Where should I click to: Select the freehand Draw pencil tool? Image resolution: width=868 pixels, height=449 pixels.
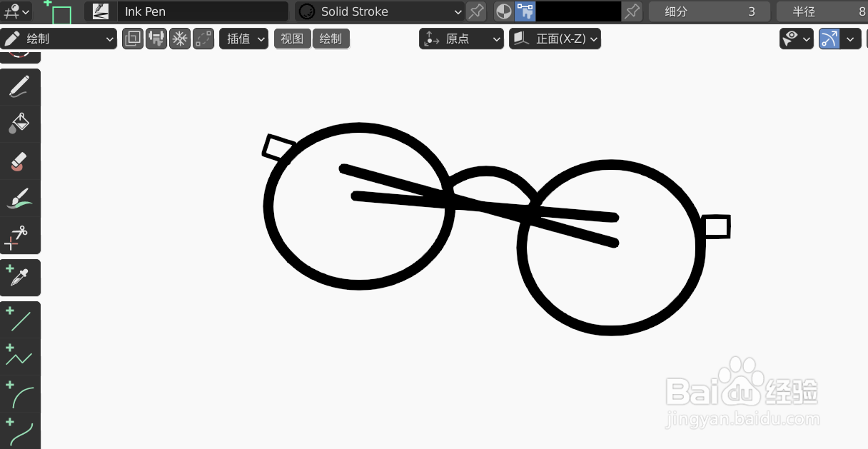[20, 87]
